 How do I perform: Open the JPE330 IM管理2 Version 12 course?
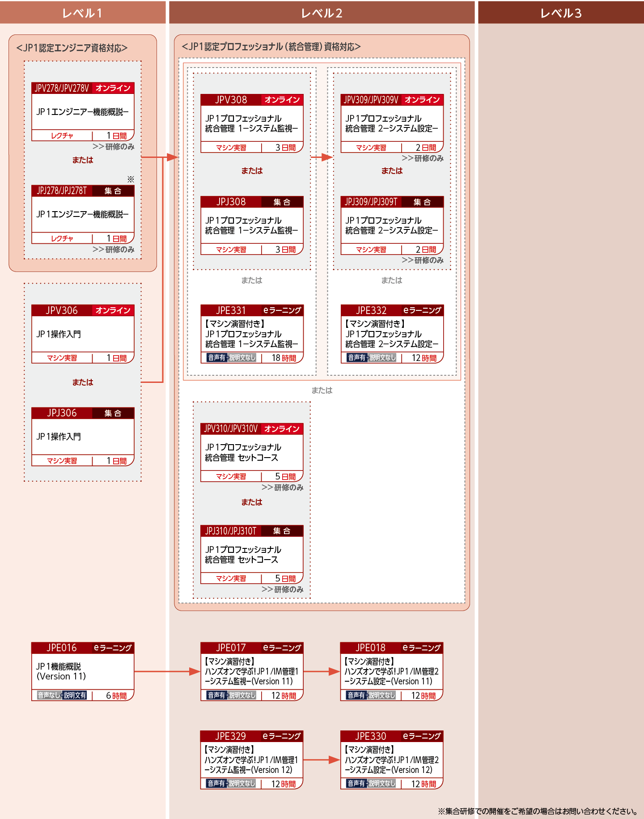pyautogui.click(x=392, y=760)
